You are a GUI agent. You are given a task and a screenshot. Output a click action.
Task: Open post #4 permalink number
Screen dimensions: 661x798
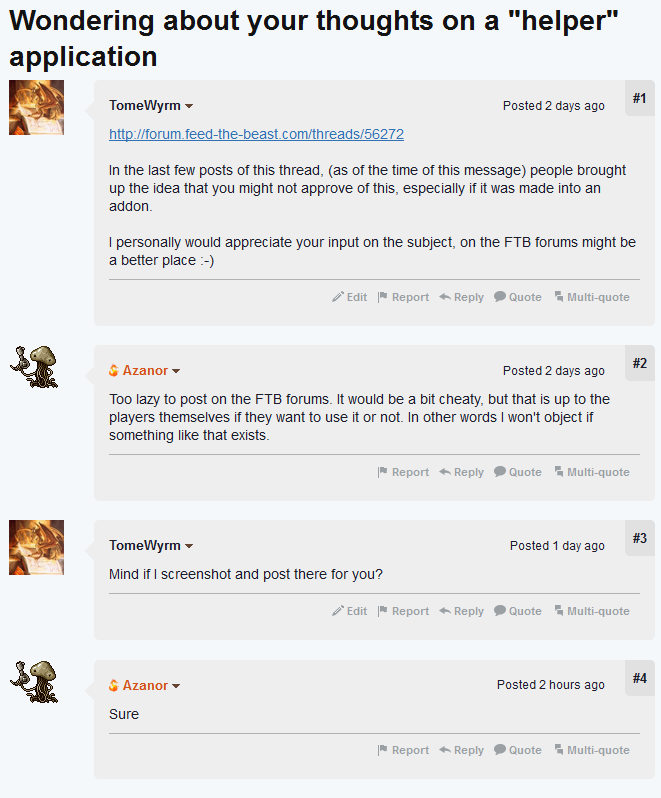click(639, 678)
